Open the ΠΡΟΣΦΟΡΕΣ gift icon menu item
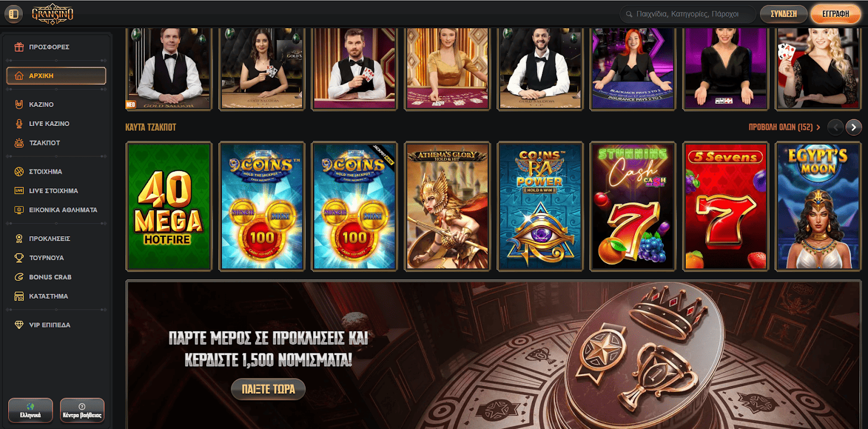The height and width of the screenshot is (429, 868). pyautogui.click(x=19, y=47)
